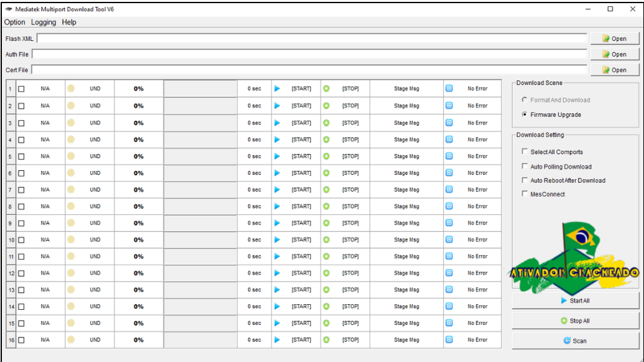Click the 0 sec timer in row 13
The height and width of the screenshot is (362, 644).
[254, 290]
